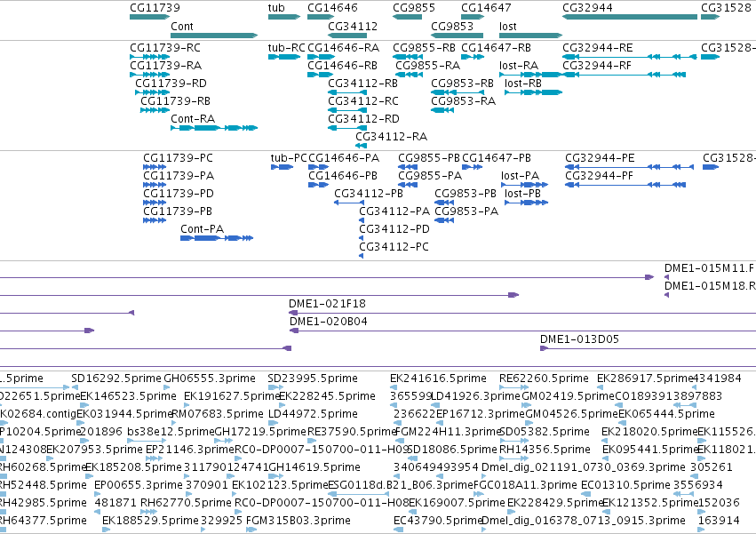Viewport: 756px width, 534px height.
Task: Select protein CG32944-PE
Action: click(x=629, y=167)
